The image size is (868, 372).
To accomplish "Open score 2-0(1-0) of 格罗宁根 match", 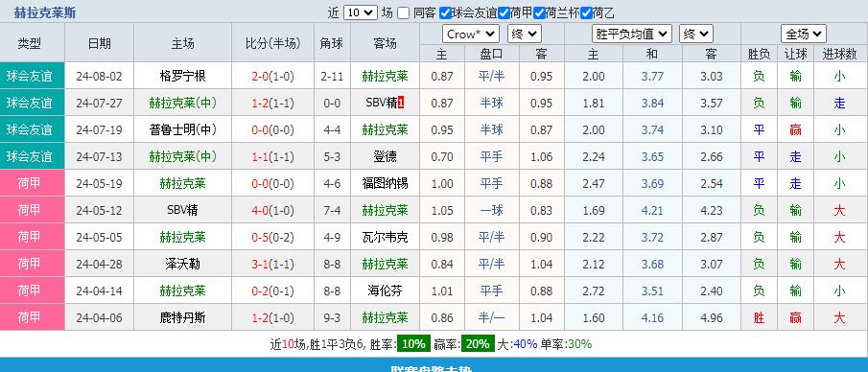I will [x=273, y=76].
